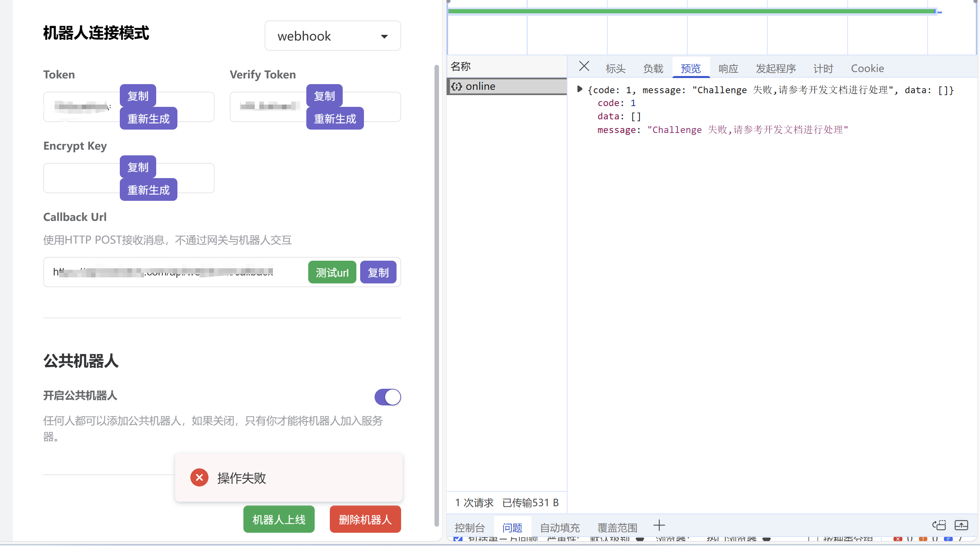The height and width of the screenshot is (546, 980).
Task: Click the 机器人上线 button
Action: [279, 519]
